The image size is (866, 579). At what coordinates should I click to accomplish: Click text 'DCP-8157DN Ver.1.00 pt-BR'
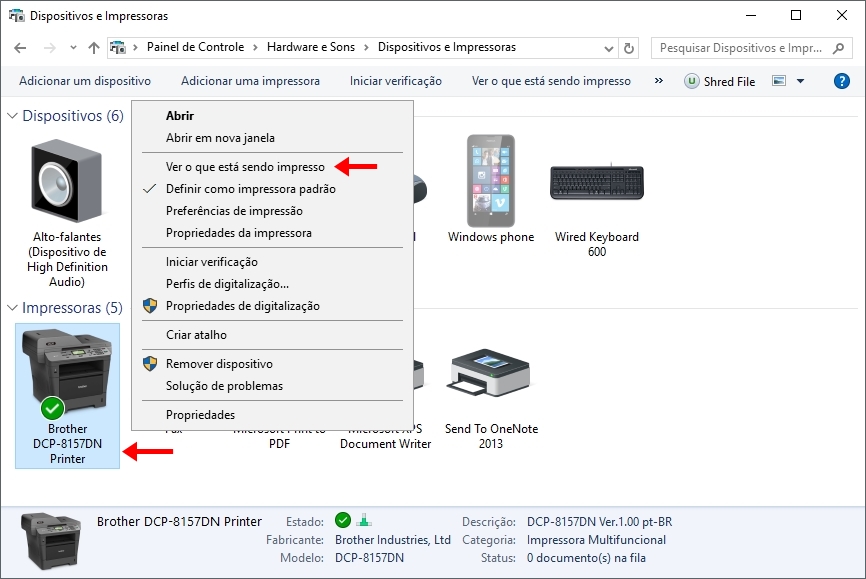click(599, 522)
